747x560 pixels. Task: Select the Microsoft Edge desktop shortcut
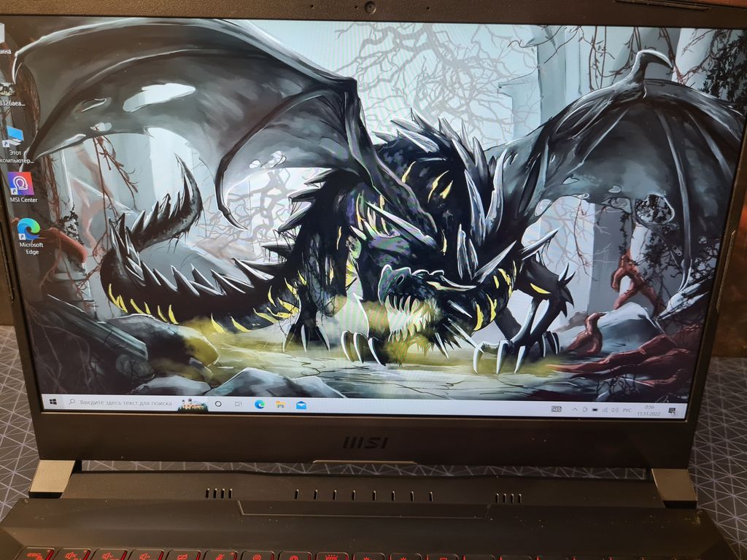(x=29, y=231)
